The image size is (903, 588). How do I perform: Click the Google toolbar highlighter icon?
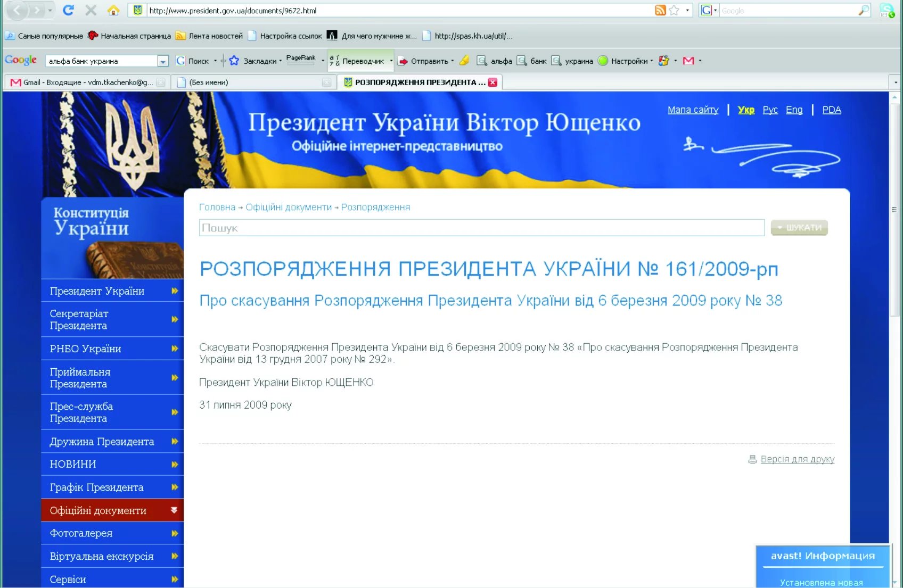click(465, 61)
